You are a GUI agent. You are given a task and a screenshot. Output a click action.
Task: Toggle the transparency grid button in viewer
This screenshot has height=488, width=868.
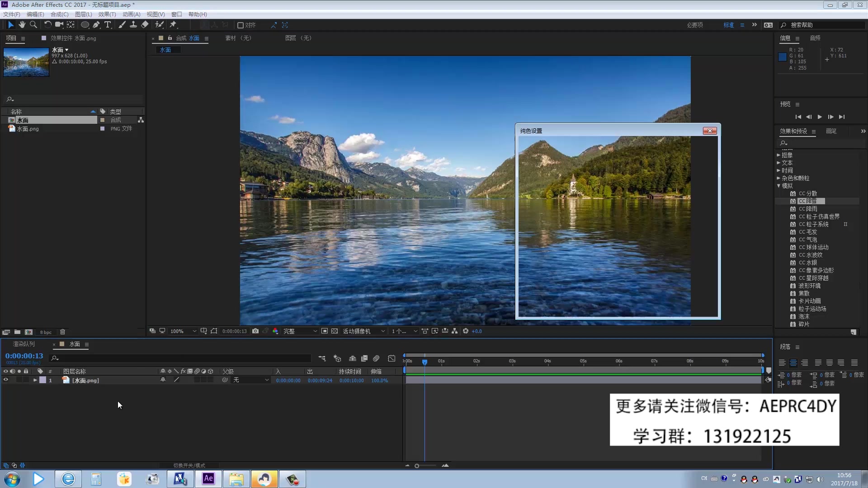pyautogui.click(x=335, y=331)
